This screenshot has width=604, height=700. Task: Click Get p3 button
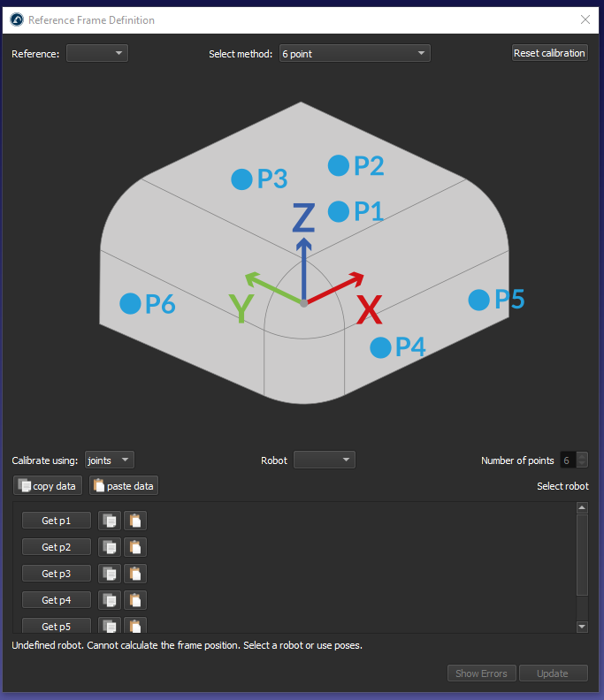coord(57,574)
